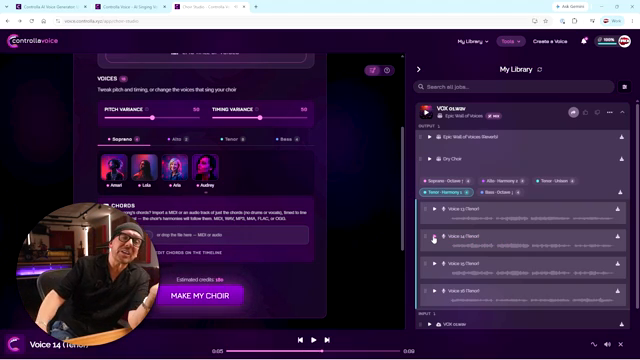Download Voice 16 (Tenor) stem
Viewport: 640px width, 360px height.
coord(618,291)
